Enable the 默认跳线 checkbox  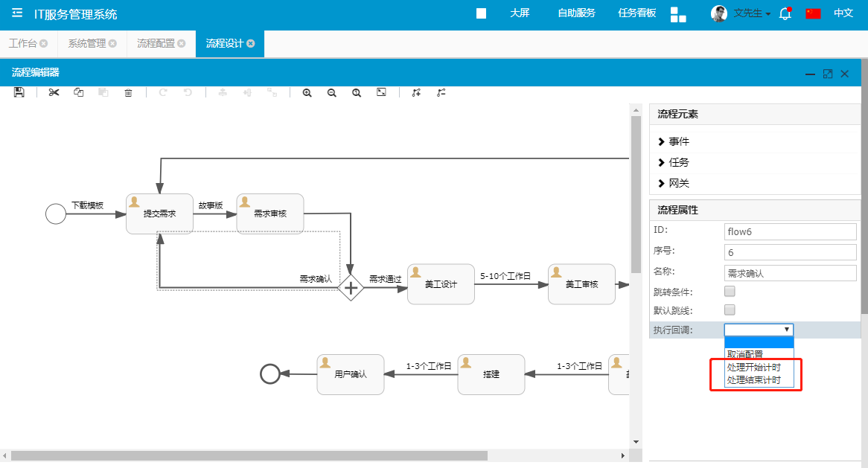[730, 310]
